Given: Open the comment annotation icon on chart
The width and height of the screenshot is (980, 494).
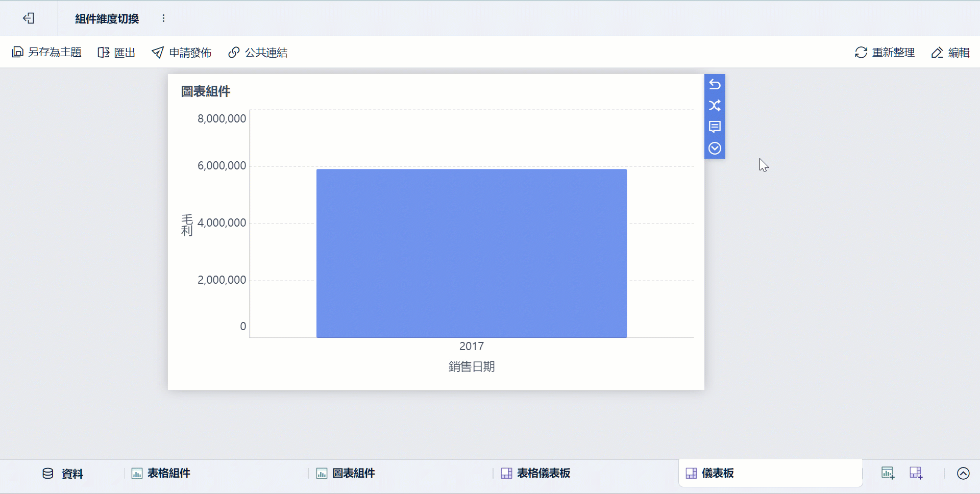Looking at the screenshot, I should [x=715, y=127].
